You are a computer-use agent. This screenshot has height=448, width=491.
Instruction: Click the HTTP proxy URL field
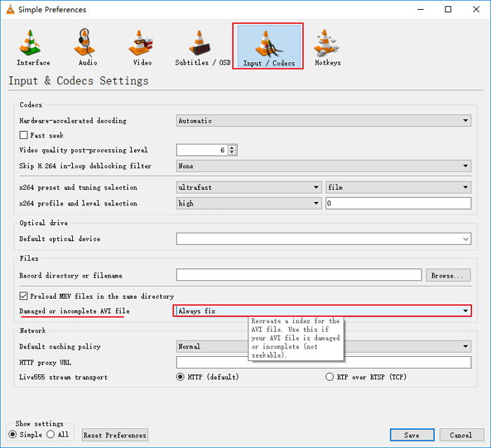point(323,362)
